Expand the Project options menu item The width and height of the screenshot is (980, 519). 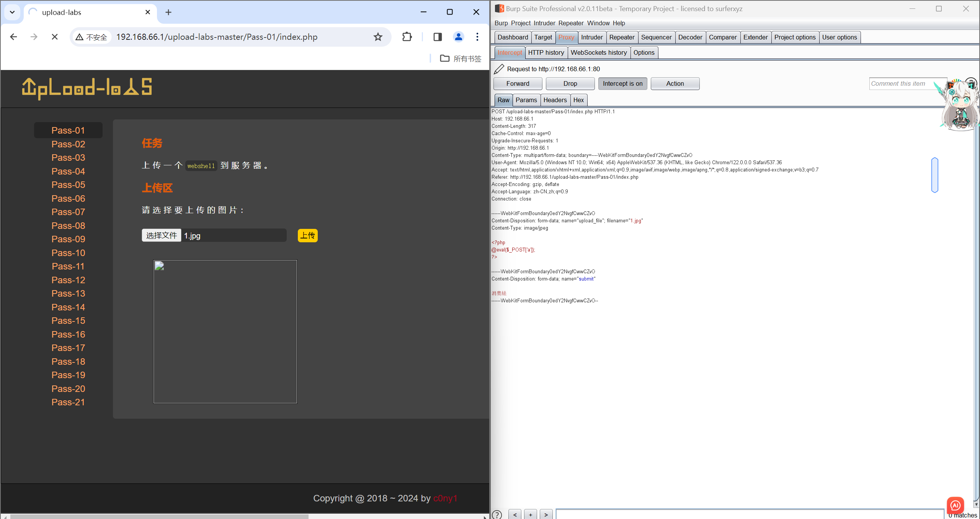pos(795,37)
